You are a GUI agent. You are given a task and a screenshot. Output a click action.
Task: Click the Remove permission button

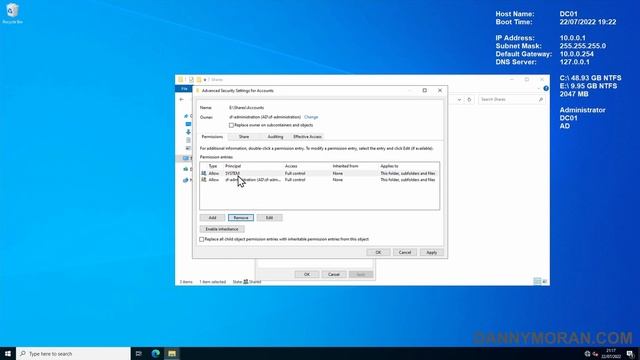pyautogui.click(x=241, y=218)
